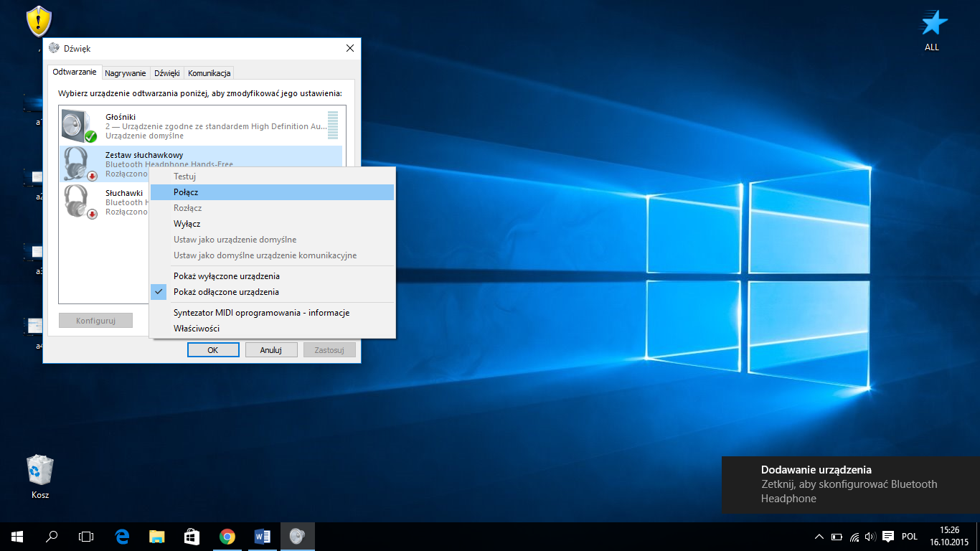Click the 'Dodawanie urządzenia' notification toast
The height and width of the screenshot is (551, 980).
[850, 484]
